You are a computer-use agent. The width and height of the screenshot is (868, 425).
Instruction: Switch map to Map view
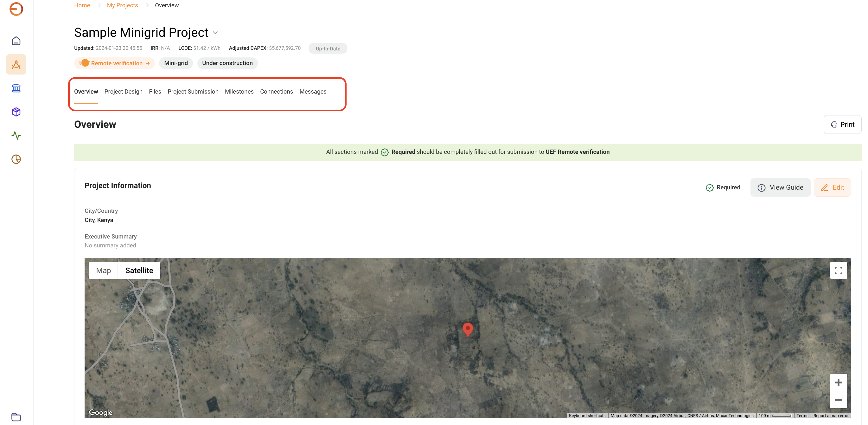click(104, 271)
